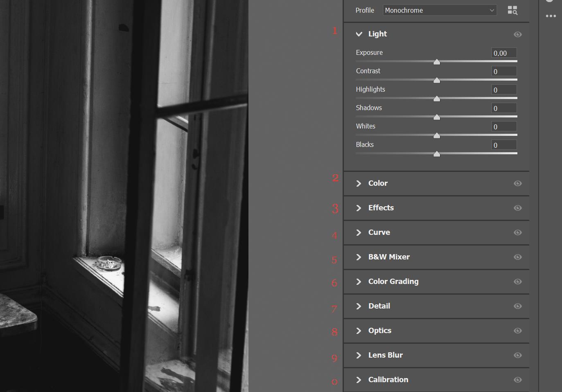Image resolution: width=562 pixels, height=392 pixels.
Task: Open the profile browser grid icon
Action: pyautogui.click(x=512, y=10)
